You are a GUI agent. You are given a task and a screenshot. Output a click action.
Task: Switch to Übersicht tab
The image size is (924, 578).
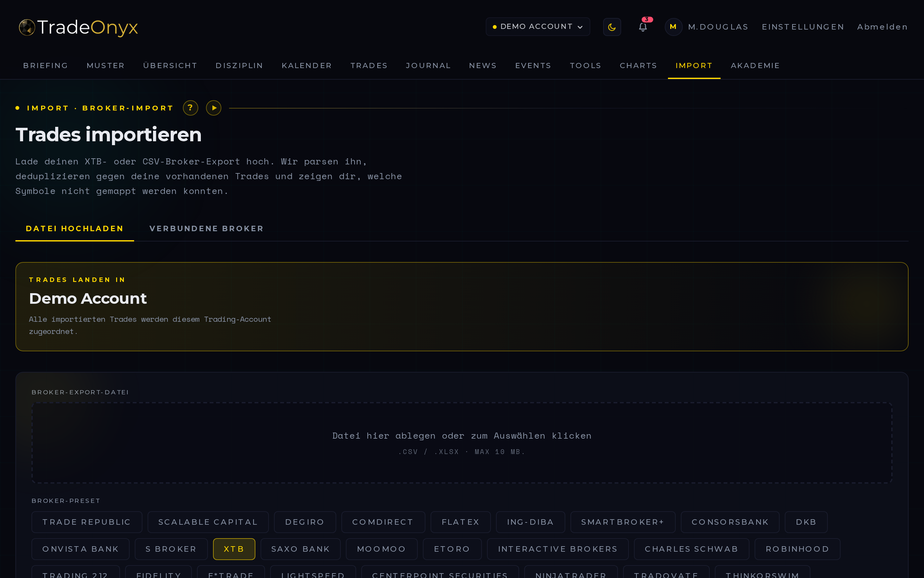170,66
